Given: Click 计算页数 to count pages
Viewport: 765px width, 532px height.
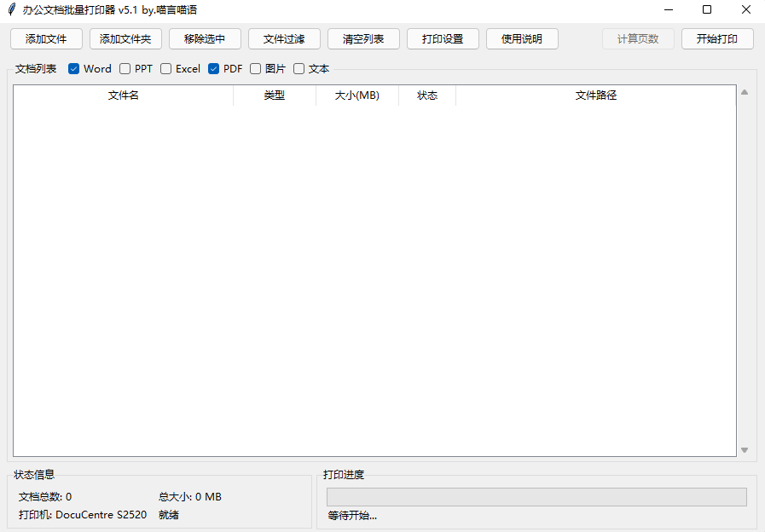Looking at the screenshot, I should (x=637, y=38).
